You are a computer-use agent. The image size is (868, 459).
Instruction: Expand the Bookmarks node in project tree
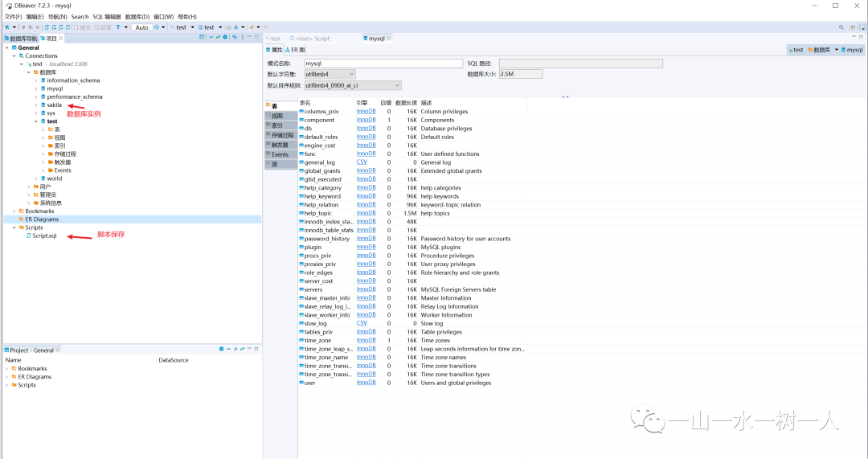pos(14,211)
